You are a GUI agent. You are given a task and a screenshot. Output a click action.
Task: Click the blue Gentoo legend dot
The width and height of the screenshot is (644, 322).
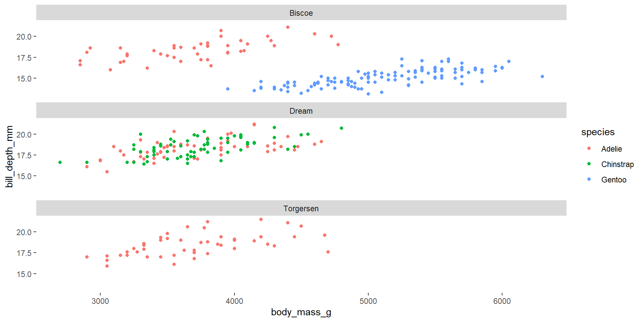pyautogui.click(x=589, y=179)
